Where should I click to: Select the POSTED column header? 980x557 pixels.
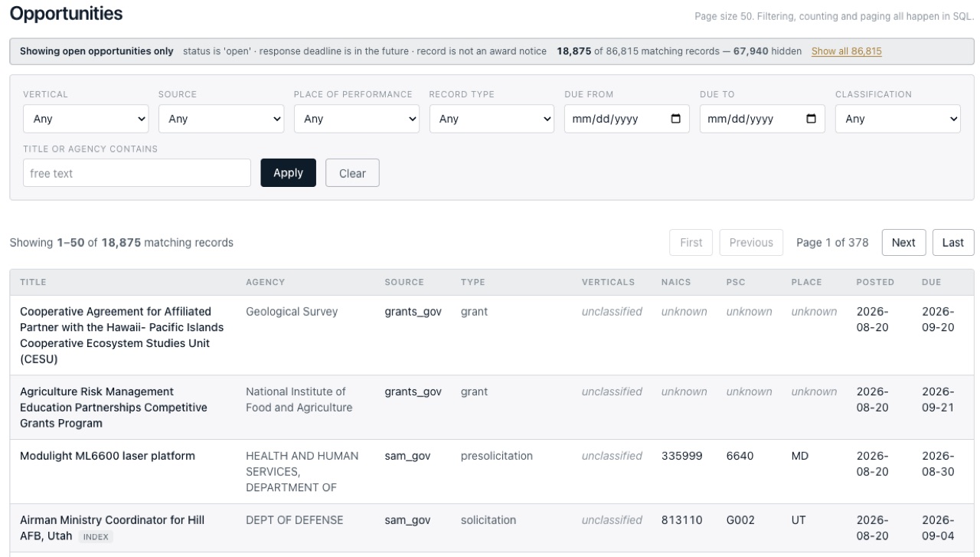tap(875, 282)
